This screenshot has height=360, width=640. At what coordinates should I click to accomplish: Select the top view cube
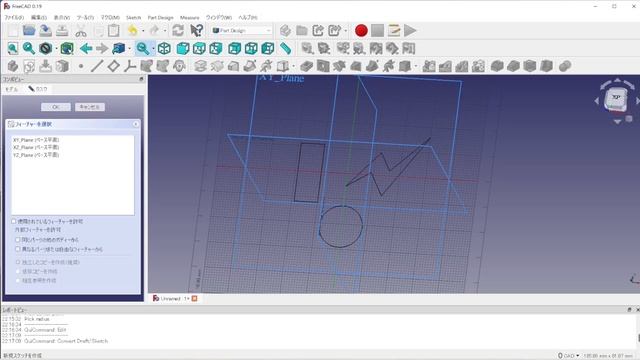pyautogui.click(x=199, y=49)
